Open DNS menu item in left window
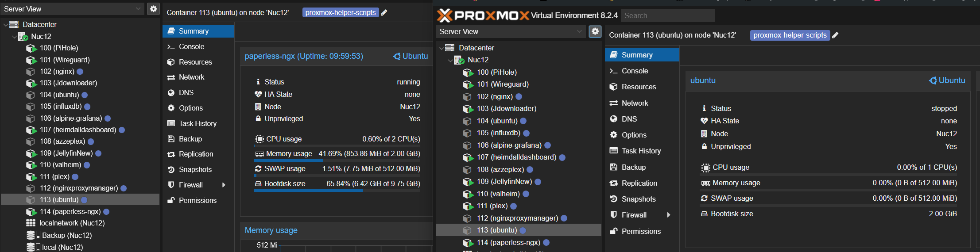 [198, 92]
